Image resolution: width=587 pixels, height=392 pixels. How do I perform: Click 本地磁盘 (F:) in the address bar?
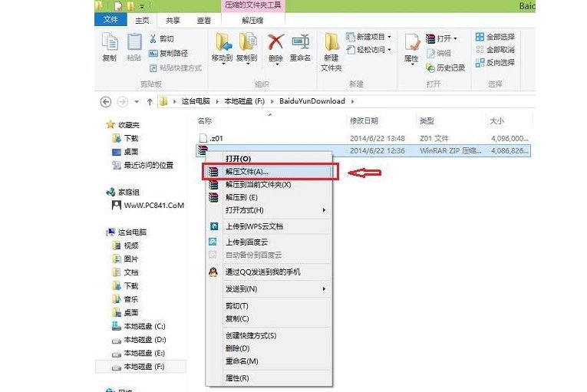click(245, 101)
